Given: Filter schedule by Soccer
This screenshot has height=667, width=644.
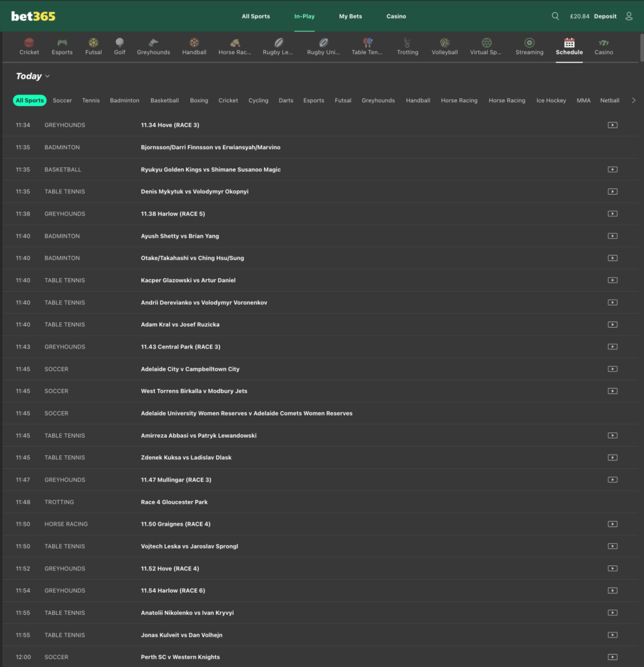Looking at the screenshot, I should 62,100.
